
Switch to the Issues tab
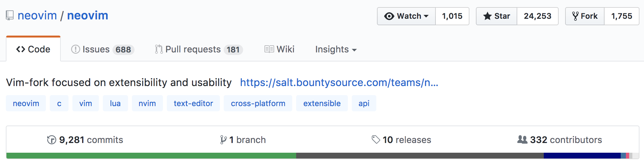102,49
